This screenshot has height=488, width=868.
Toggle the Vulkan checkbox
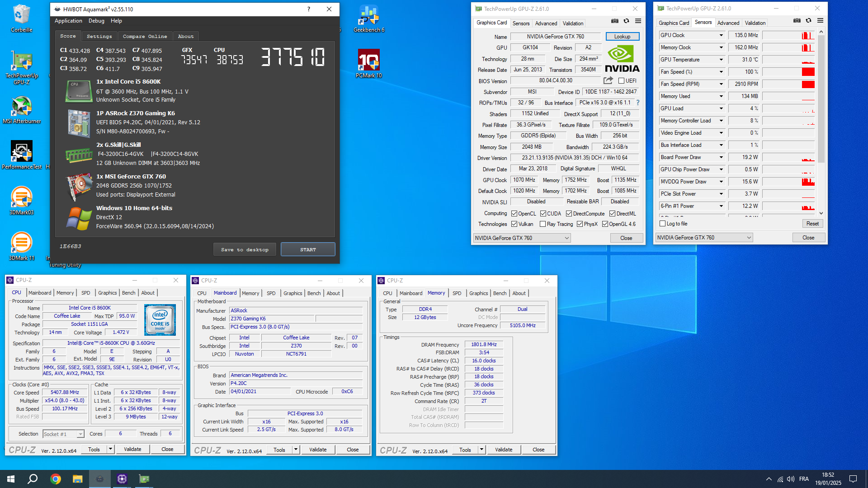(514, 224)
